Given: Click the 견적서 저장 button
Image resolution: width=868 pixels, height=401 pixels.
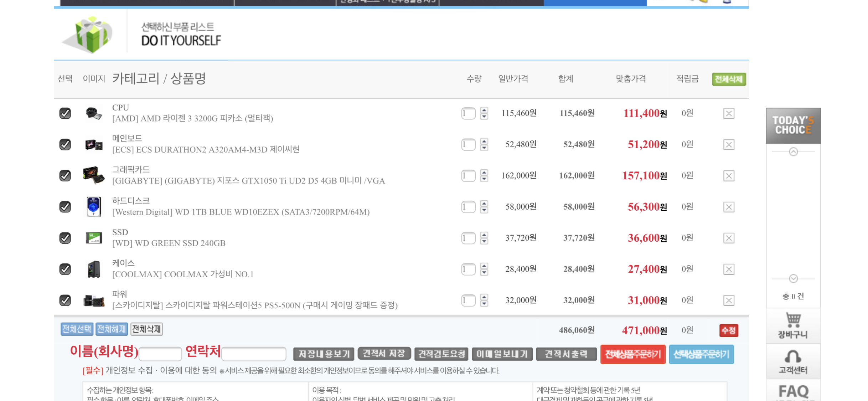Looking at the screenshot, I should pos(384,354).
